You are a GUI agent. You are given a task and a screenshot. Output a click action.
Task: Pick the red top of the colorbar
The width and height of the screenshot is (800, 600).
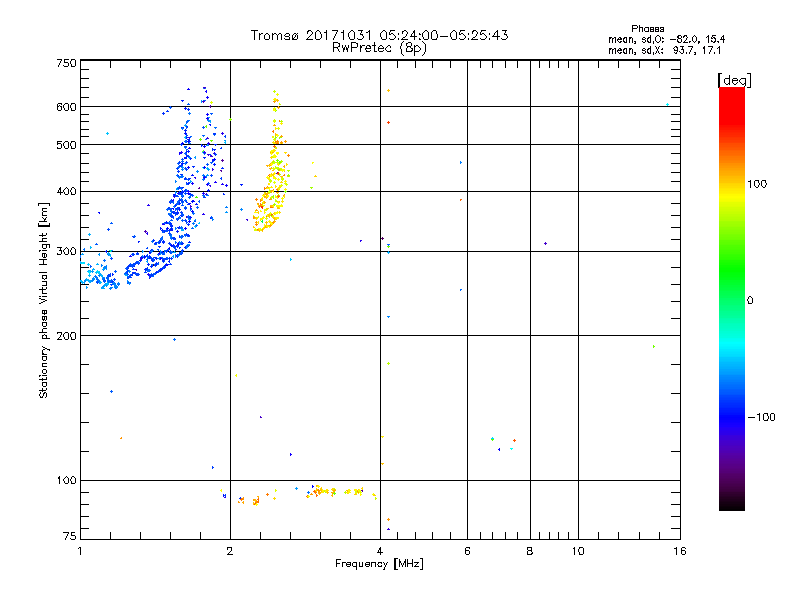(x=731, y=95)
